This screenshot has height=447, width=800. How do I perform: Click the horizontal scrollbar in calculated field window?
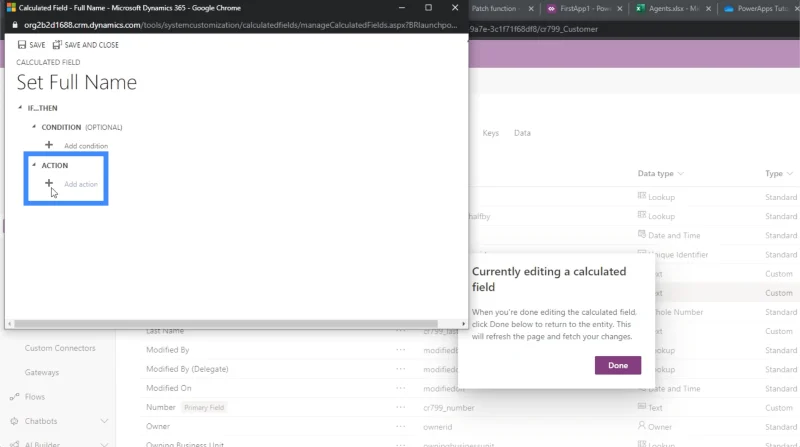(226, 324)
